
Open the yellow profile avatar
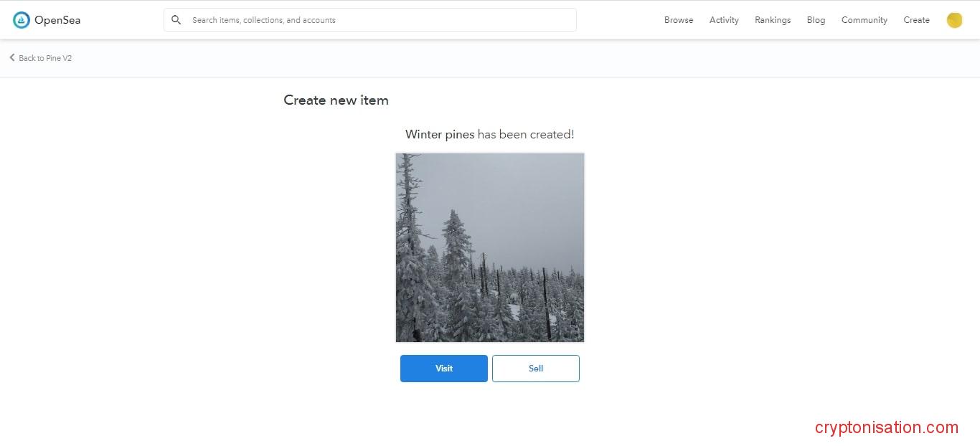pos(954,20)
